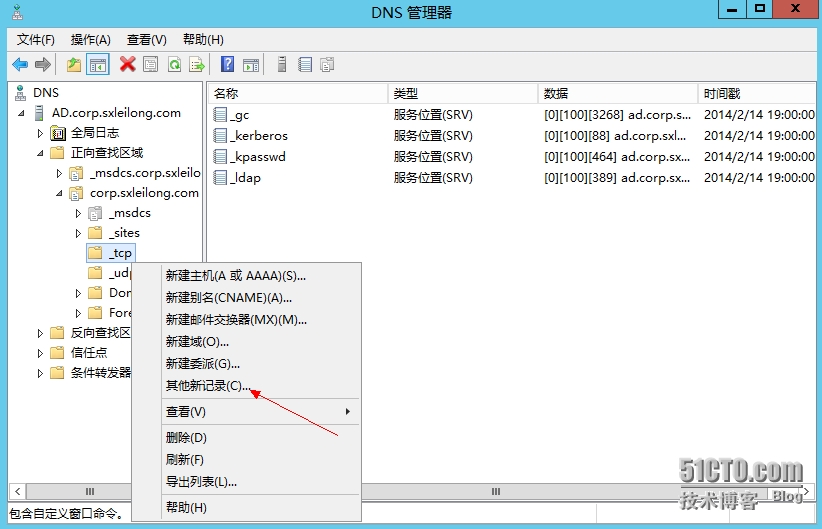Sort by the 名称 column header
Screen dimensions: 822x529
click(x=298, y=93)
